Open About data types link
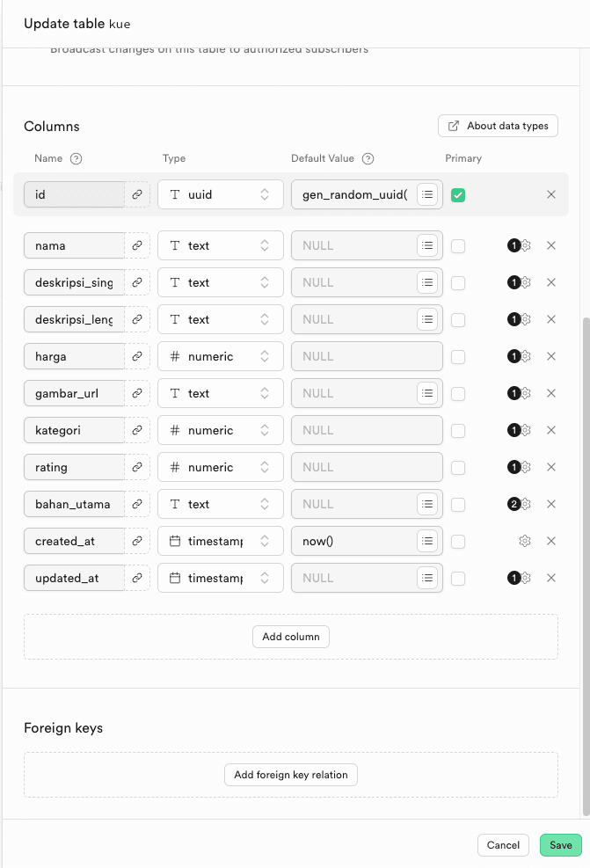This screenshot has width=590, height=868. (x=498, y=126)
